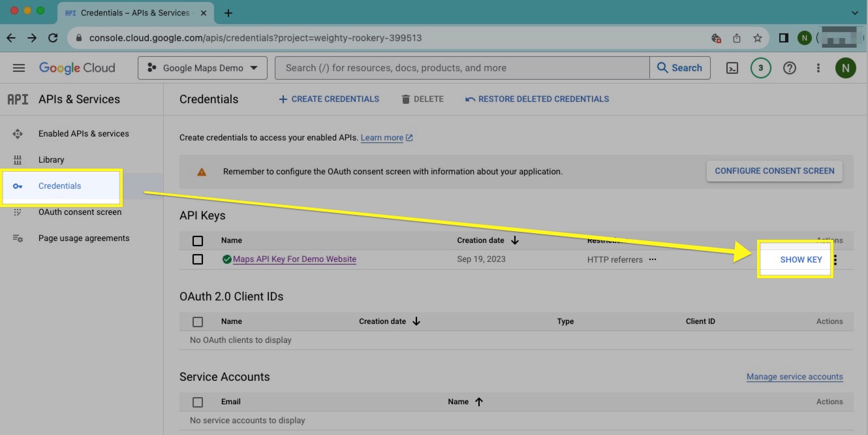Open the Google account avatar N in console header

click(846, 68)
